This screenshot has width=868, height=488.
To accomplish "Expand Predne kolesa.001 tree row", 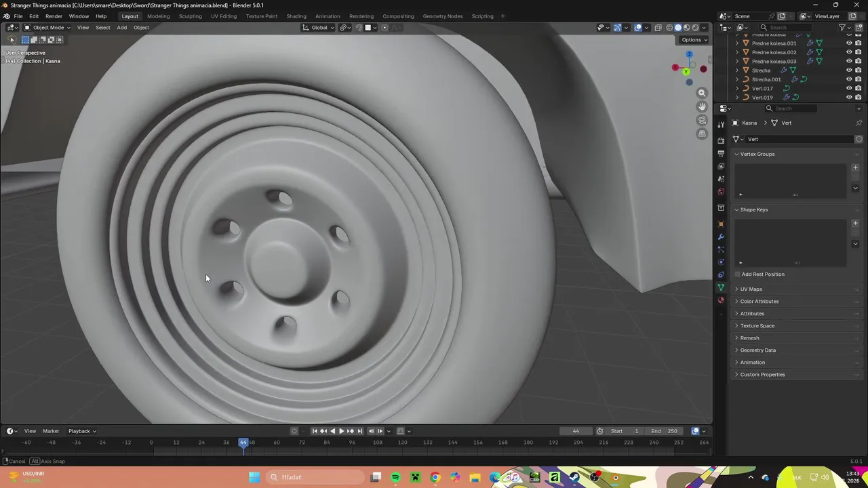I will pos(737,43).
